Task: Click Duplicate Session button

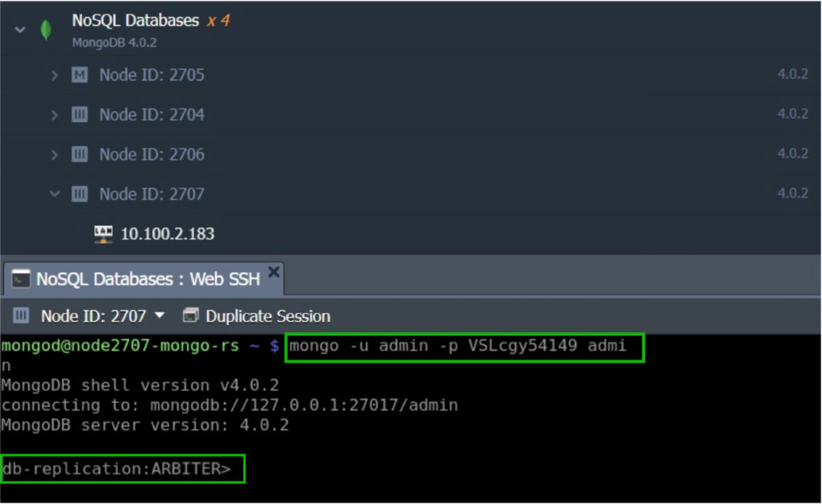Action: point(257,316)
